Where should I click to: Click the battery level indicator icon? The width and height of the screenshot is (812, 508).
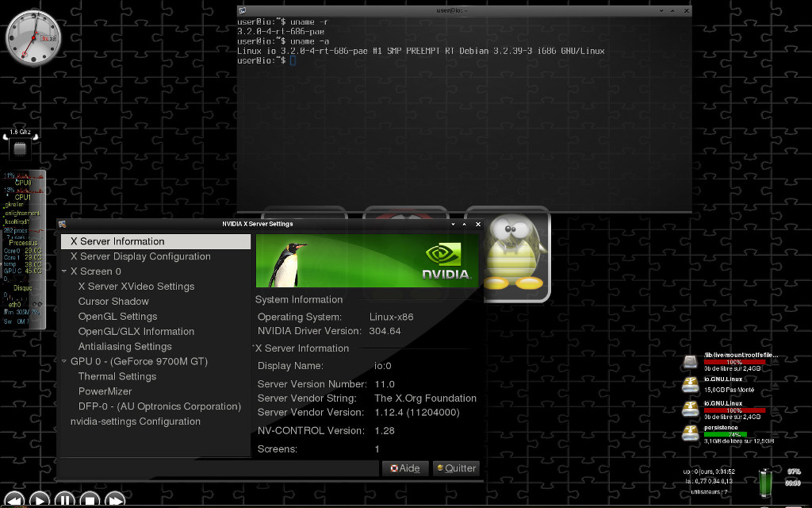click(765, 483)
